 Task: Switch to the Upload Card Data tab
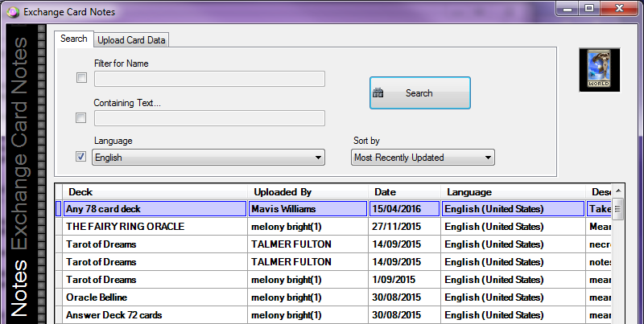click(x=131, y=40)
